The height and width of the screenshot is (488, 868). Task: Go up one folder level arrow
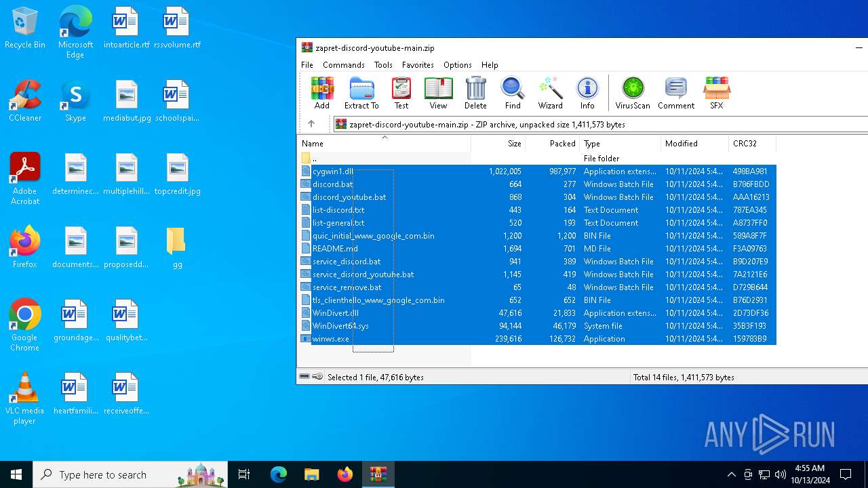pos(311,124)
